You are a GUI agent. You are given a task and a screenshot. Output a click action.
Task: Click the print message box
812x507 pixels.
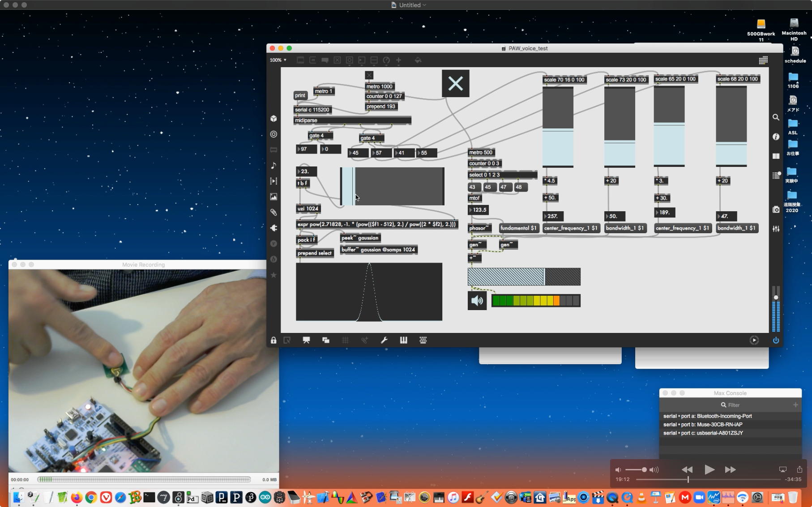(300, 95)
